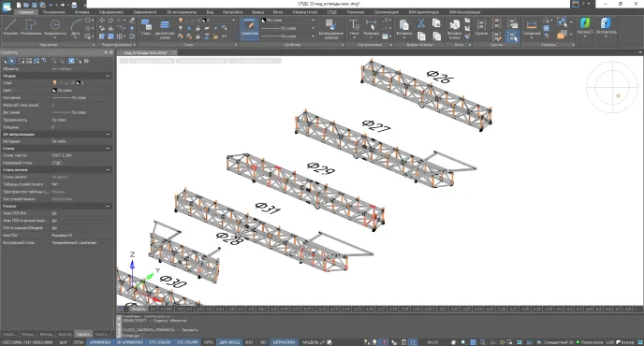Toggle ШТРИХОВКА in status bar
The image size is (644, 346).
coord(285,342)
